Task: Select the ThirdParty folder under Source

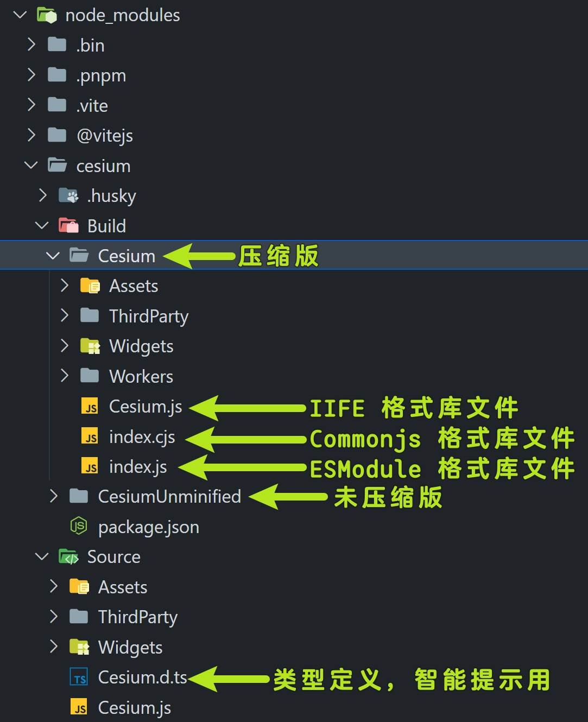Action: click(x=138, y=617)
